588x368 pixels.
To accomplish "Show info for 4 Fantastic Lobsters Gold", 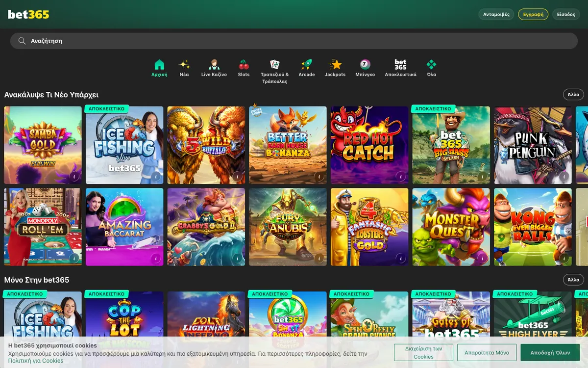I will point(401,258).
